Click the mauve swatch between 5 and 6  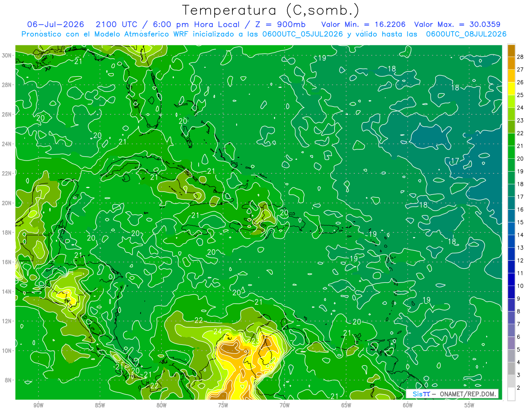511,343
